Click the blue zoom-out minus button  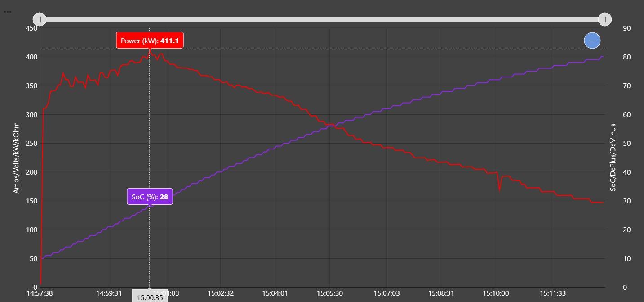(592, 41)
